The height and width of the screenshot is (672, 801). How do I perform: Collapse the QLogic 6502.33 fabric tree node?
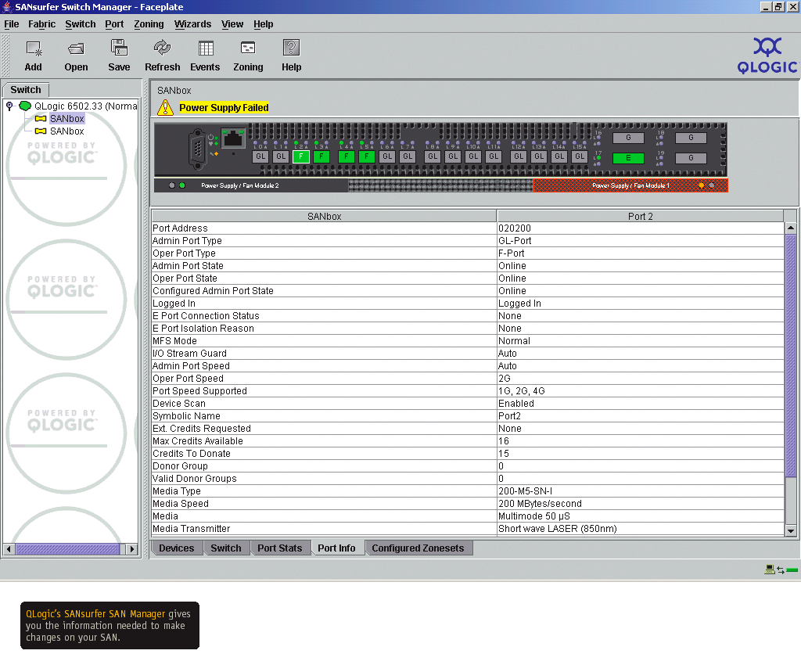(9, 106)
